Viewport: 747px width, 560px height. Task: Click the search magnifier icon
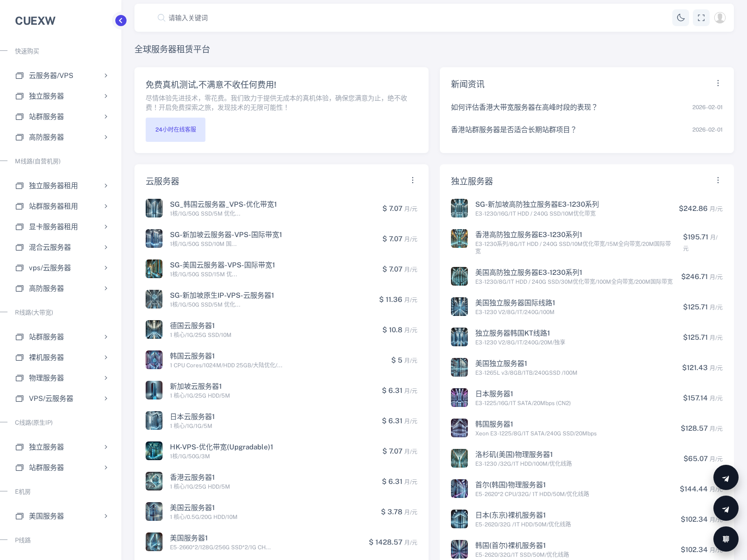[161, 18]
